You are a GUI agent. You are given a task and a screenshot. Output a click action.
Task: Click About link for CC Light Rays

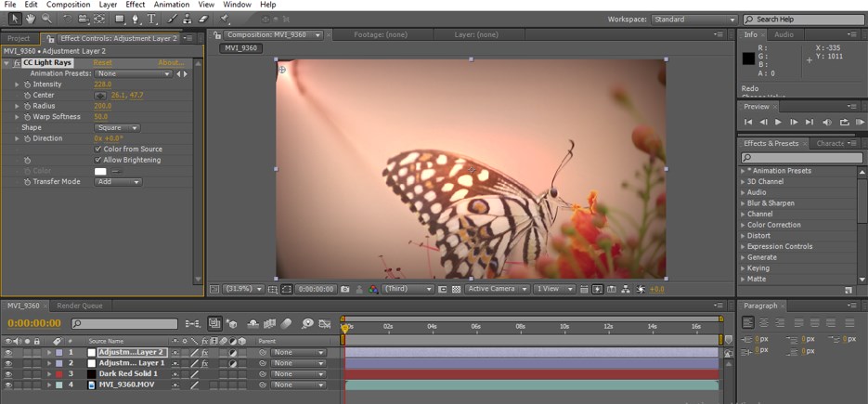click(170, 63)
